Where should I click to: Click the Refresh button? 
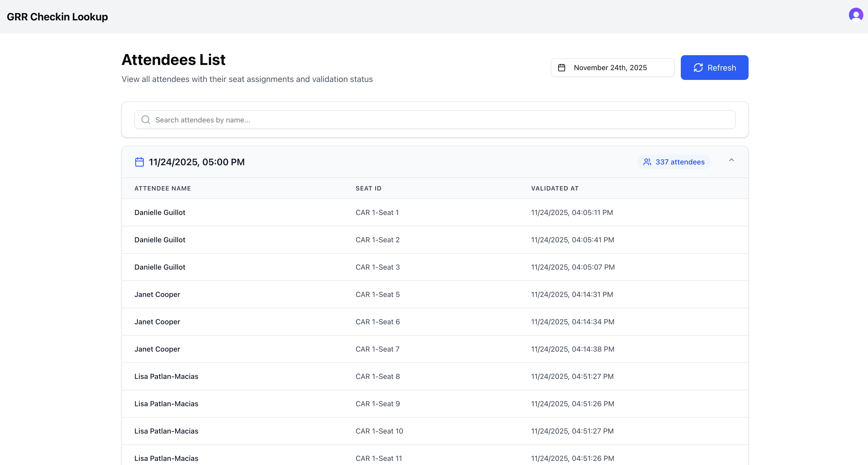pyautogui.click(x=714, y=67)
